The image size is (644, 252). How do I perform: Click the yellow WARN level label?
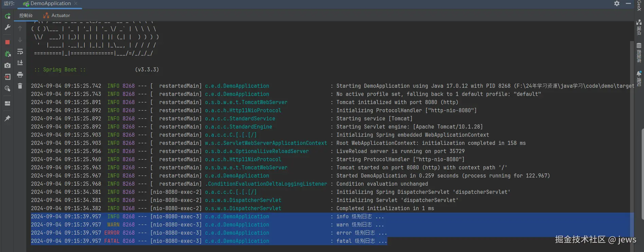(x=113, y=225)
